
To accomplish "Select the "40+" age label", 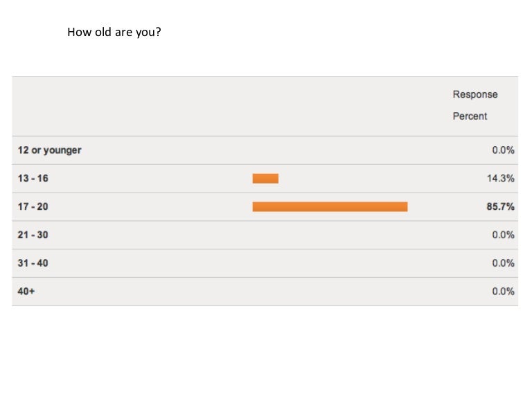I will (26, 292).
